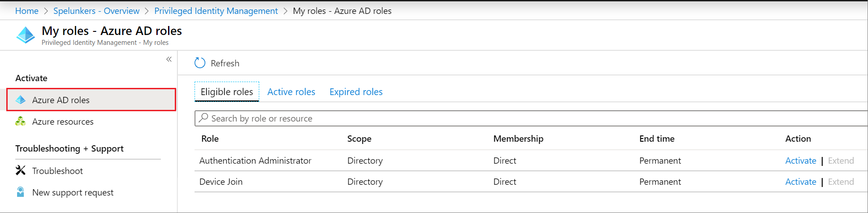Switch to the Active roles tab

tap(291, 92)
